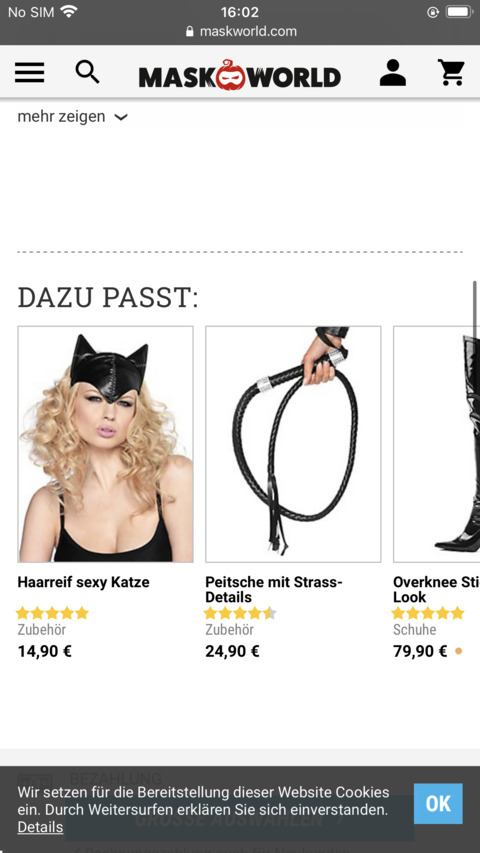The height and width of the screenshot is (853, 480).
Task: Click the chevron next to mehr zeigen
Action: point(121,117)
